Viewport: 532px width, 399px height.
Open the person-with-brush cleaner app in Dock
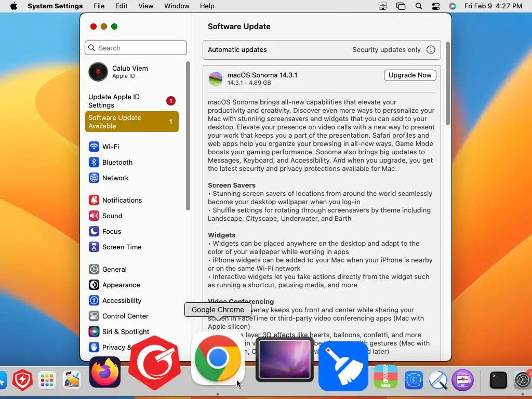pyautogui.click(x=72, y=380)
